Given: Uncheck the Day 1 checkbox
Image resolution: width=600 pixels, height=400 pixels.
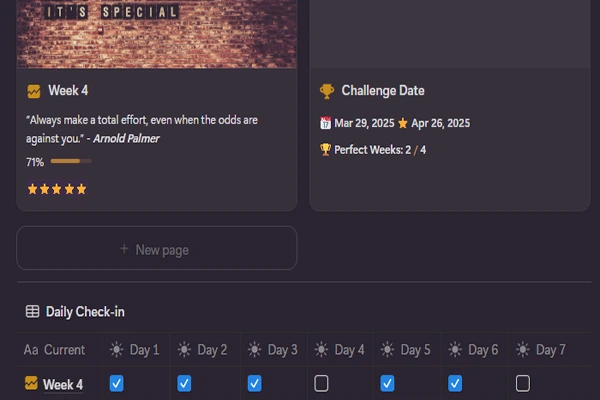Looking at the screenshot, I should (116, 383).
